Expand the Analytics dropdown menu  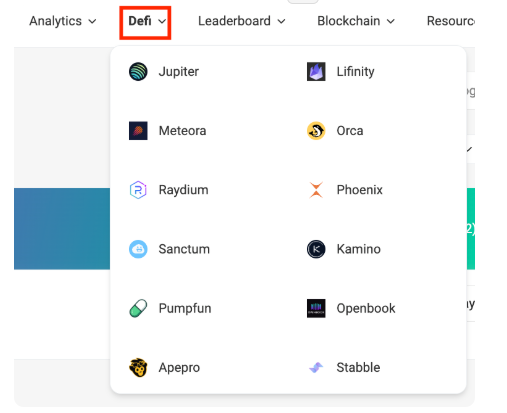coord(63,21)
